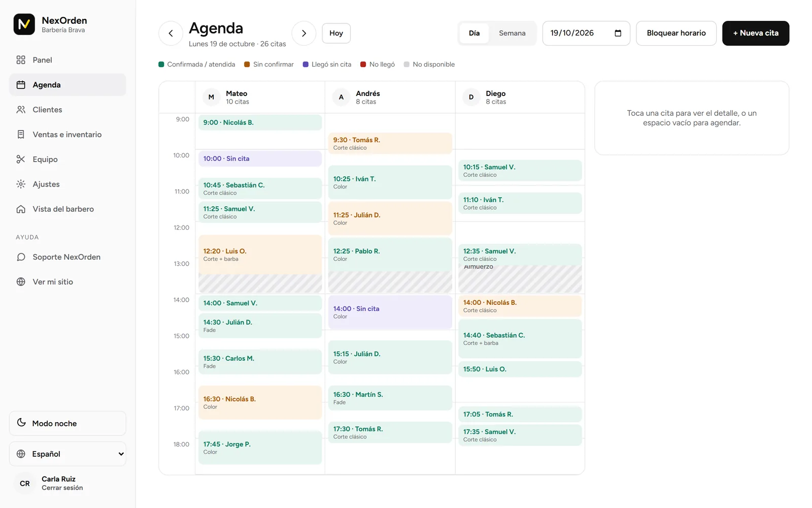This screenshot has height=508, width=812.
Task: Switch to Semana view
Action: click(x=512, y=33)
